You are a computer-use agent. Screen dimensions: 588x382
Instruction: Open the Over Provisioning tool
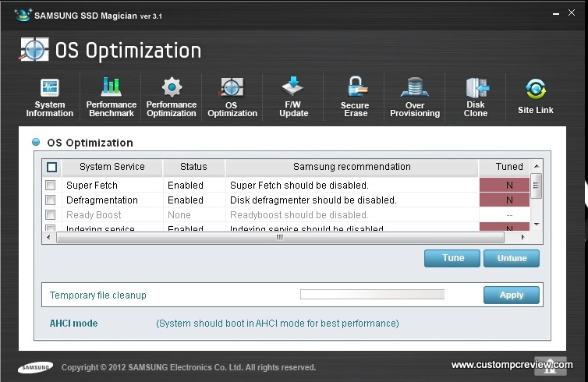pyautogui.click(x=415, y=98)
